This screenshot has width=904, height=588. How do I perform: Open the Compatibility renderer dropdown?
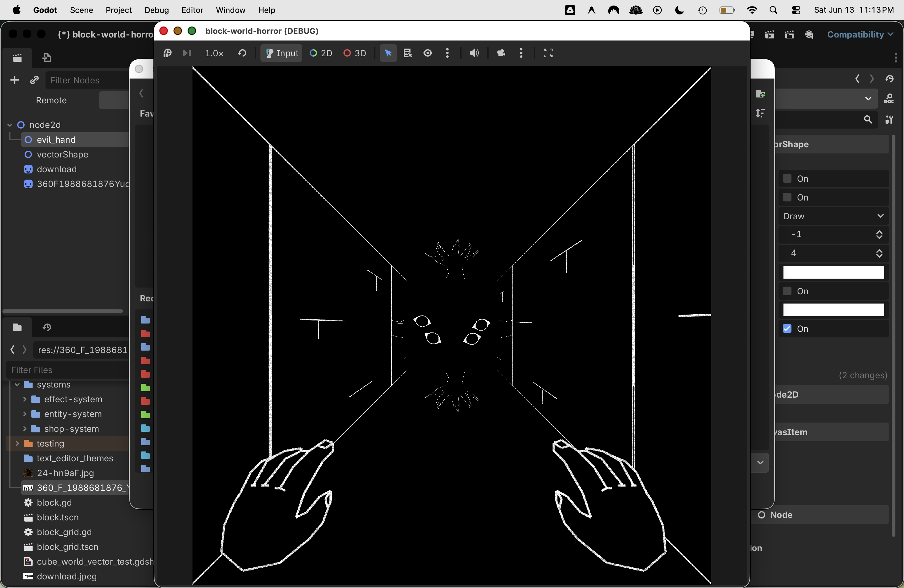tap(860, 34)
